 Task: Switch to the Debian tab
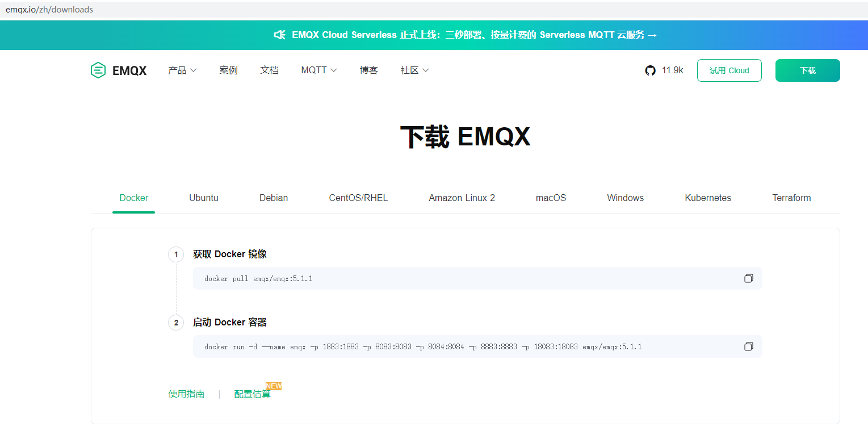[x=274, y=198]
